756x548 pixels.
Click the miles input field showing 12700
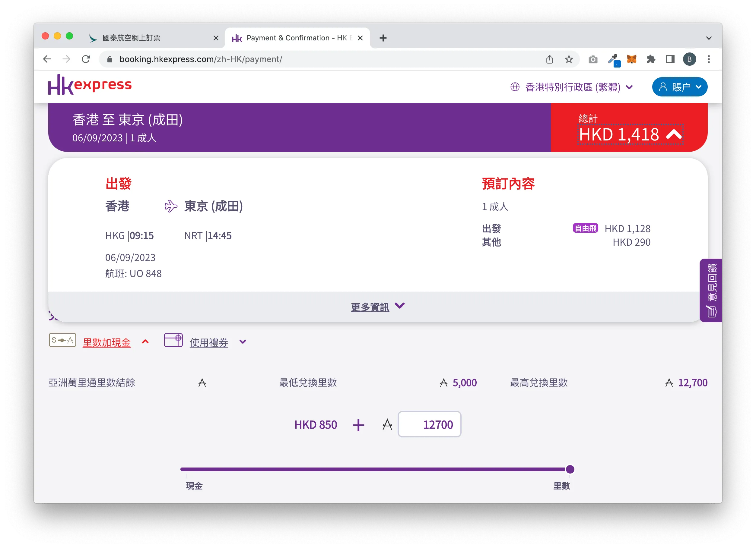pos(429,424)
